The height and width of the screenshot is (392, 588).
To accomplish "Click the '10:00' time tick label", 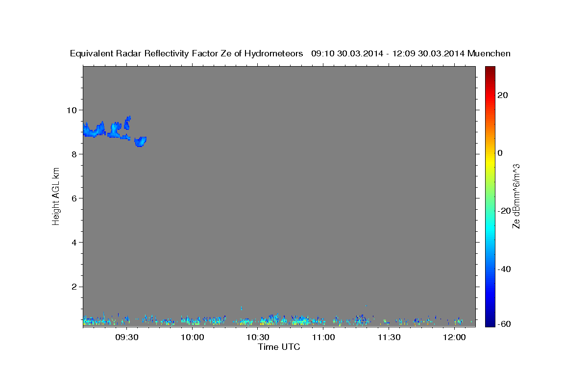I will [x=193, y=337].
